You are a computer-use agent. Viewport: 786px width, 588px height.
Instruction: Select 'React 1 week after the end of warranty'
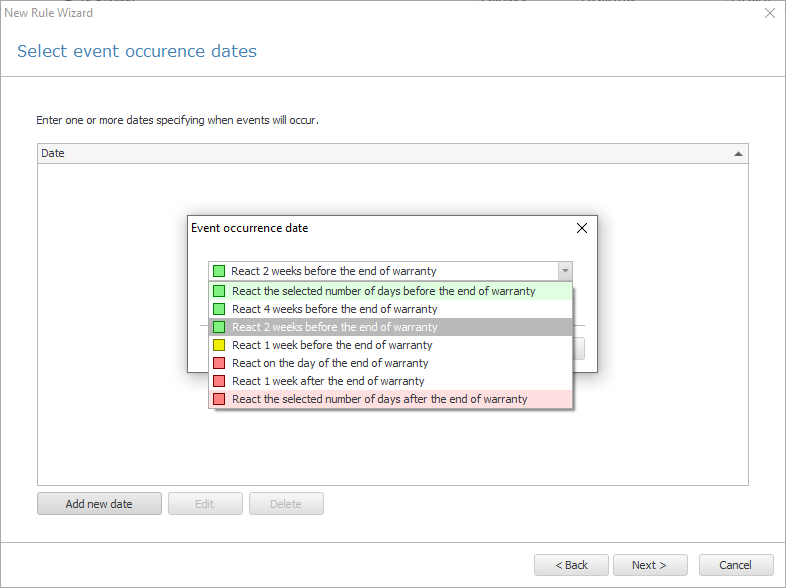[x=390, y=381]
